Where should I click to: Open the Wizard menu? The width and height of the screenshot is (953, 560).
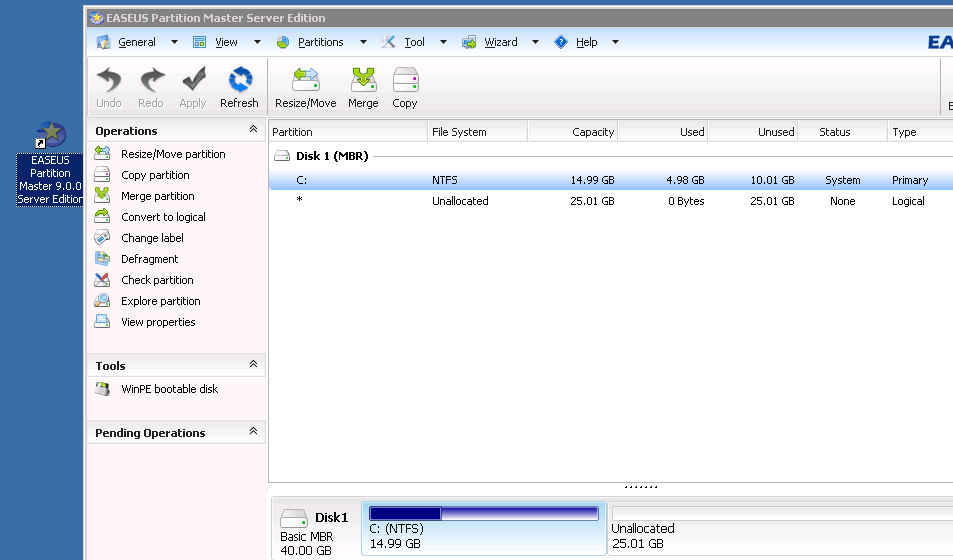pyautogui.click(x=500, y=42)
